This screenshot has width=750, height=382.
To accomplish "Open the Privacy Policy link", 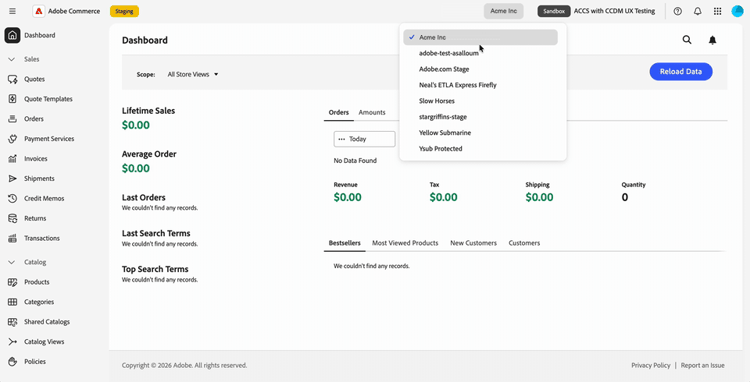I will (x=651, y=365).
